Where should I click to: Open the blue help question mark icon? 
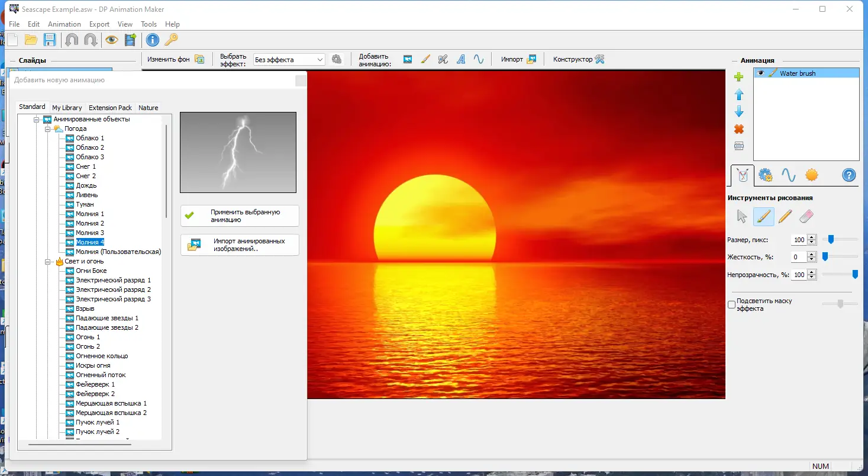tap(848, 175)
